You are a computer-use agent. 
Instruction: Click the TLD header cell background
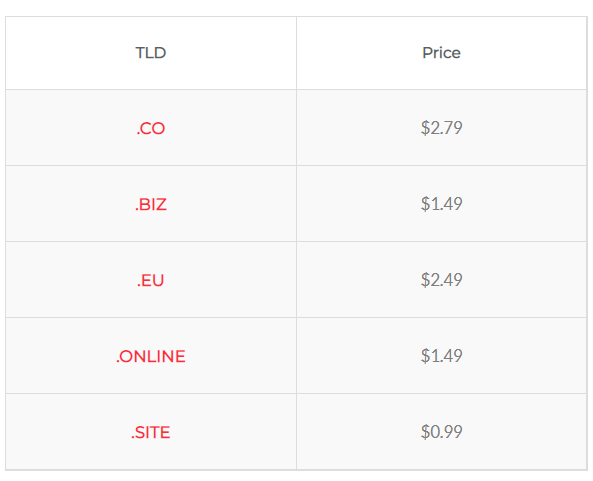point(151,53)
